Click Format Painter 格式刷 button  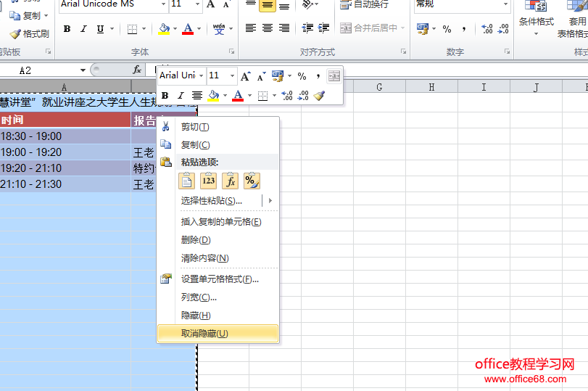30,34
